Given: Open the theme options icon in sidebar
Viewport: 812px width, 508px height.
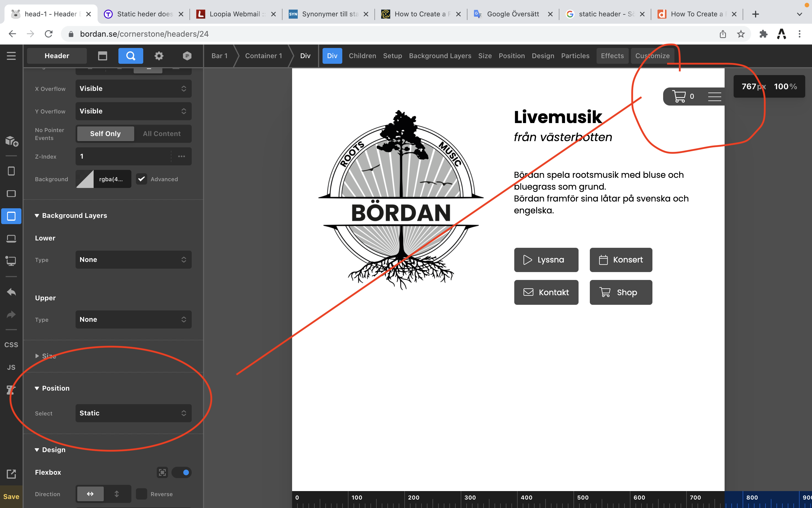Looking at the screenshot, I should tap(11, 390).
